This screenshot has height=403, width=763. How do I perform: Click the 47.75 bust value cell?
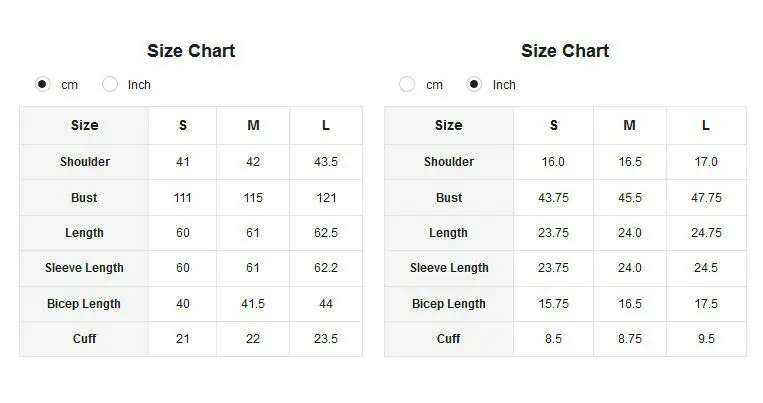706,198
